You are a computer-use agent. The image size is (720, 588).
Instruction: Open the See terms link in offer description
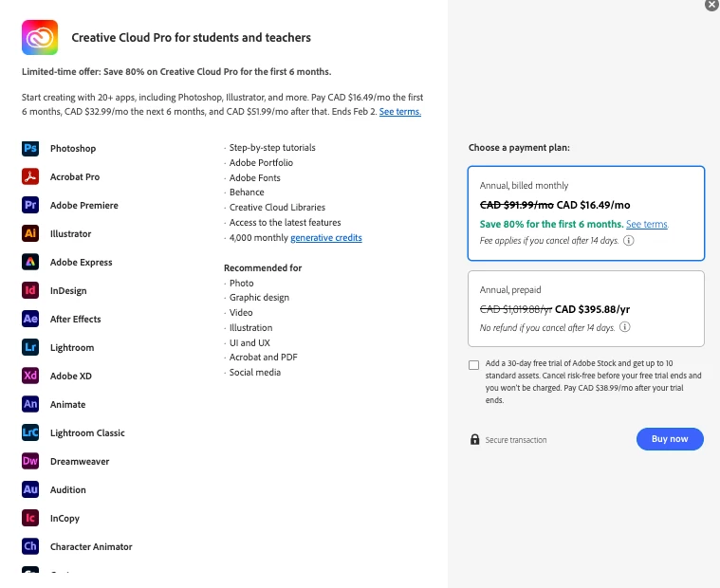click(400, 112)
